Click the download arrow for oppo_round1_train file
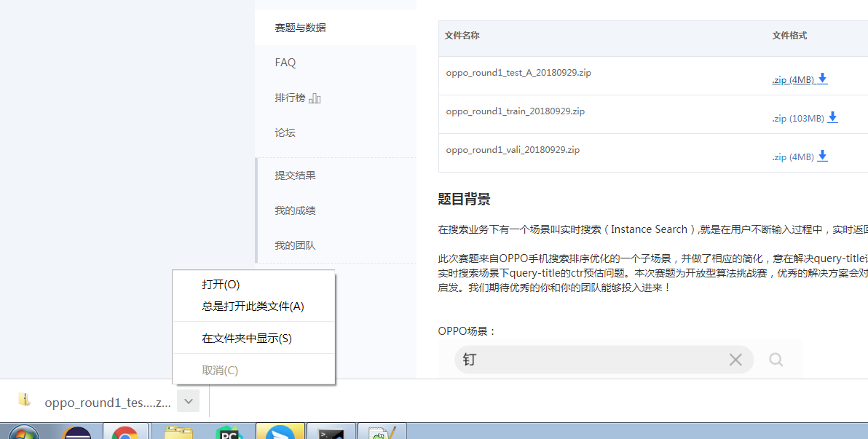Screen dimensions: 868x439 tap(832, 118)
